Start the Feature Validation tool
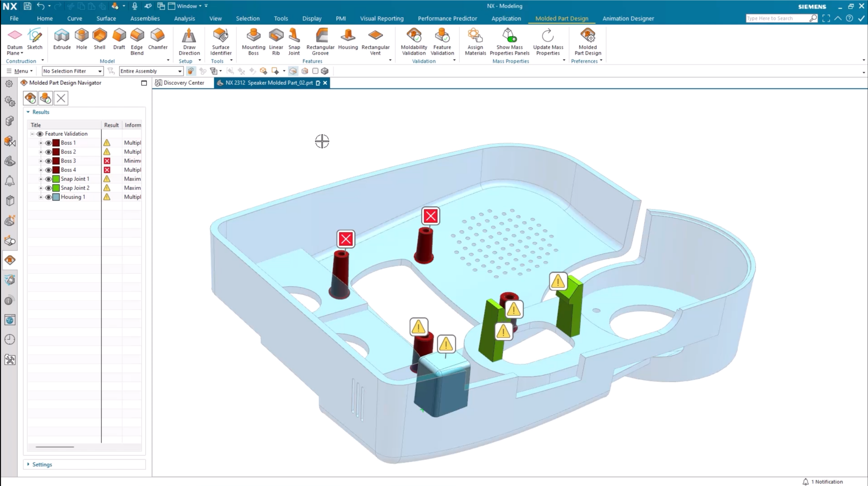Image resolution: width=868 pixels, height=486 pixels. point(442,40)
